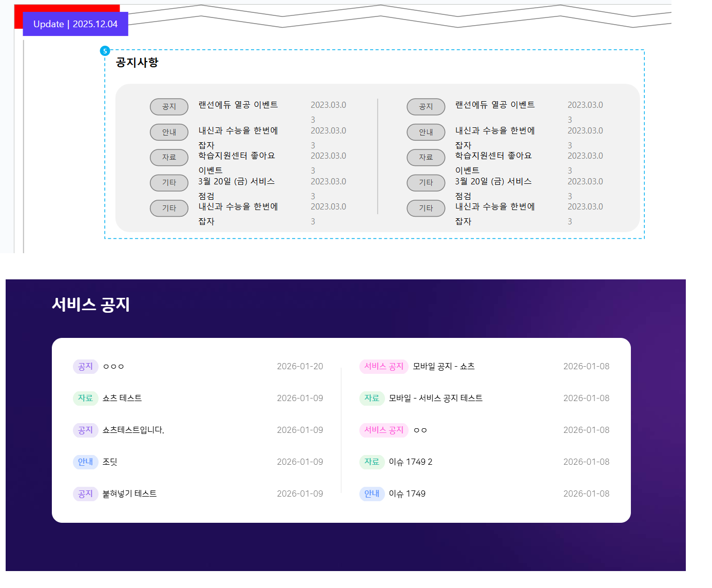Select the "조딧" notice title
This screenshot has height=588, width=712.
110,462
